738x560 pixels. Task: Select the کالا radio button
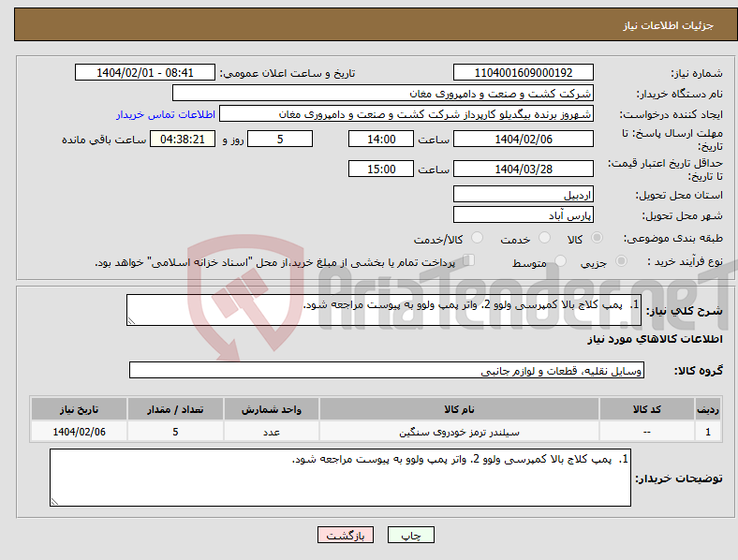pyautogui.click(x=597, y=238)
